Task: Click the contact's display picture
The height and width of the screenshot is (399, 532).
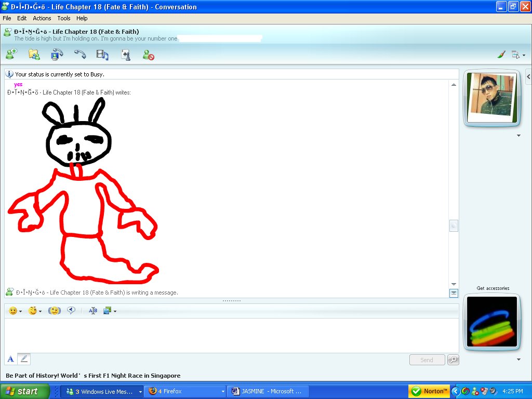Action: (x=491, y=97)
